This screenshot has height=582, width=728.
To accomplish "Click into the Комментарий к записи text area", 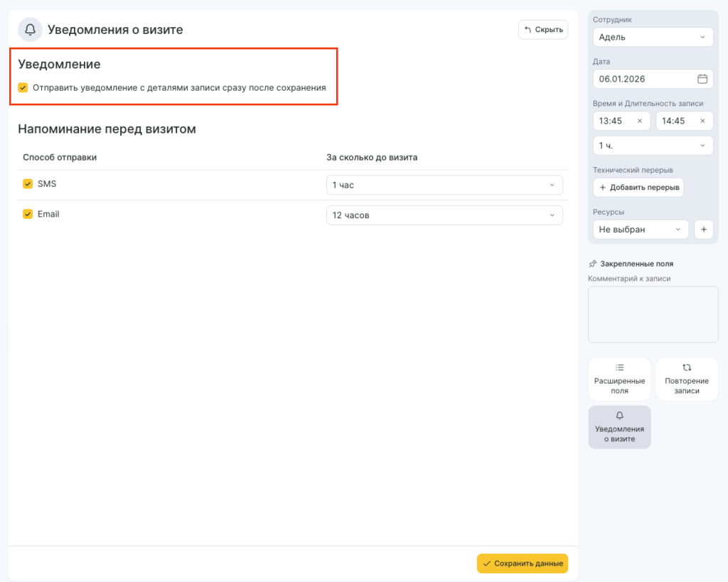I will (x=653, y=314).
